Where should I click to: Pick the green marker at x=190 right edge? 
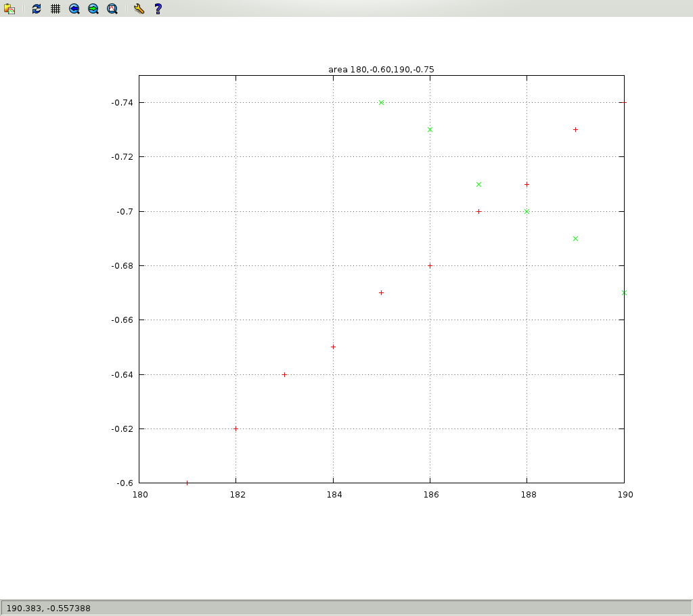click(624, 293)
